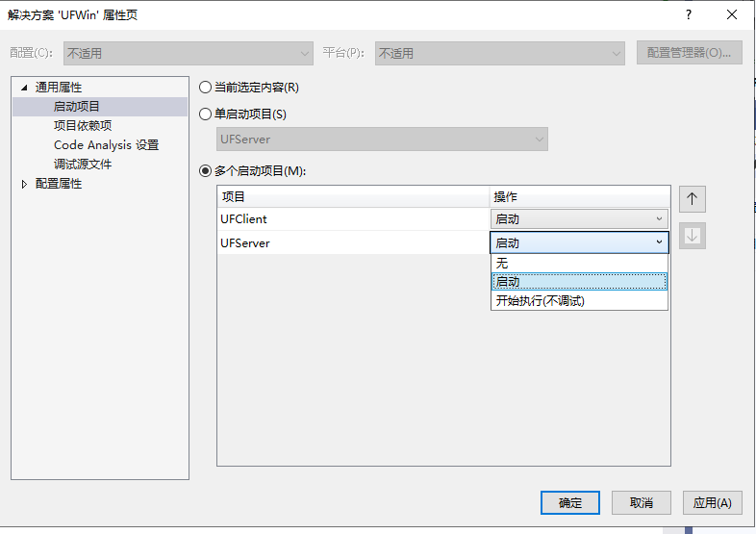
Task: Close the UFWin property pages dialog
Action: (731, 15)
